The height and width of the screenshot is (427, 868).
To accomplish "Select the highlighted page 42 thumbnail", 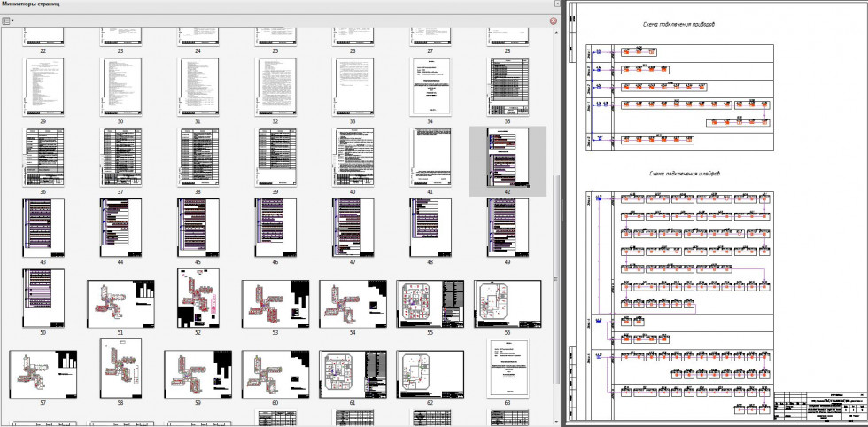I will pos(508,158).
